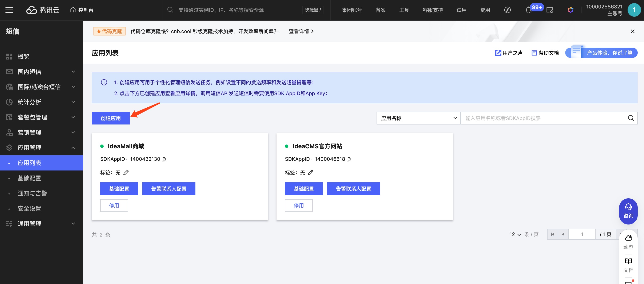644x284 pixels.
Task: Open the 应用名称 search type dropdown
Action: click(418, 118)
